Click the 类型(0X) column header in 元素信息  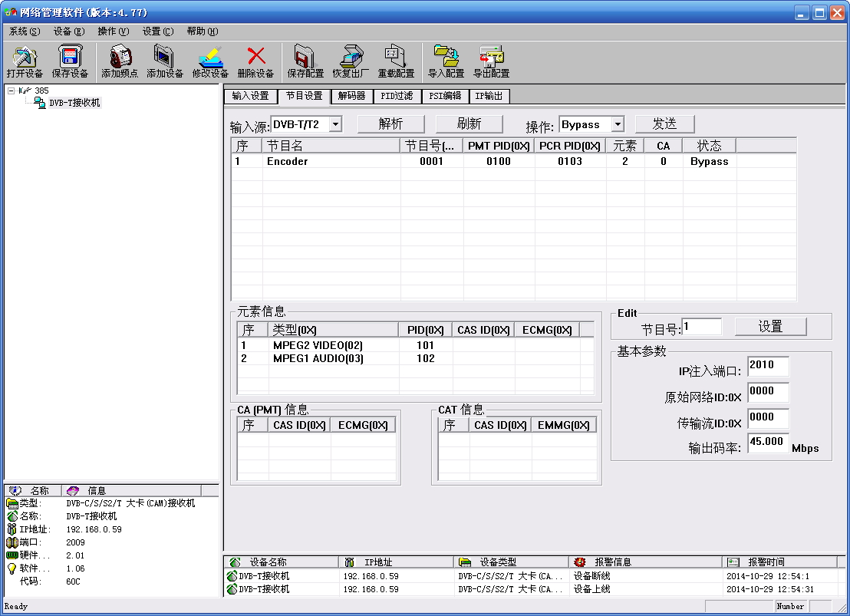tap(334, 330)
